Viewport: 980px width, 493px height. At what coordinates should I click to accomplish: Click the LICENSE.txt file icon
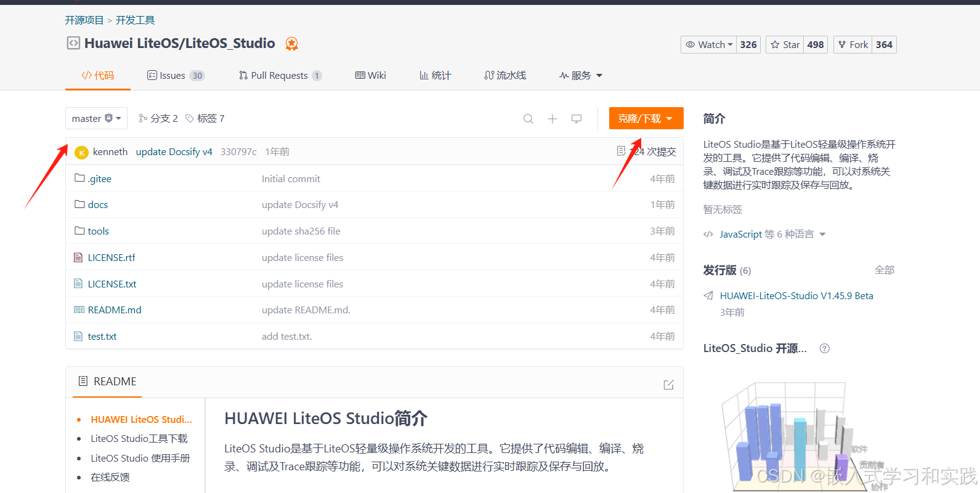tap(78, 284)
